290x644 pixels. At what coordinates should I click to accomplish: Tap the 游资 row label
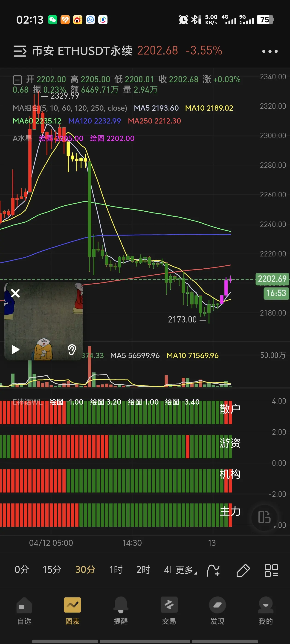pos(230,443)
